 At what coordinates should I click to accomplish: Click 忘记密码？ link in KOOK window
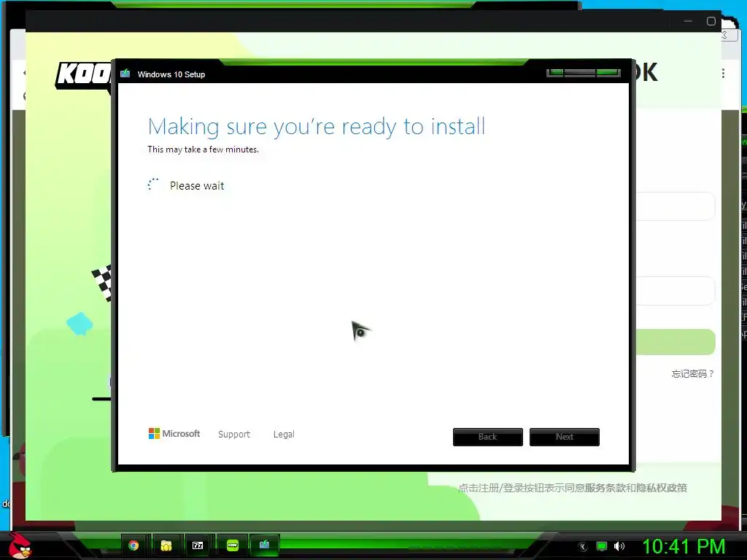[x=692, y=374]
